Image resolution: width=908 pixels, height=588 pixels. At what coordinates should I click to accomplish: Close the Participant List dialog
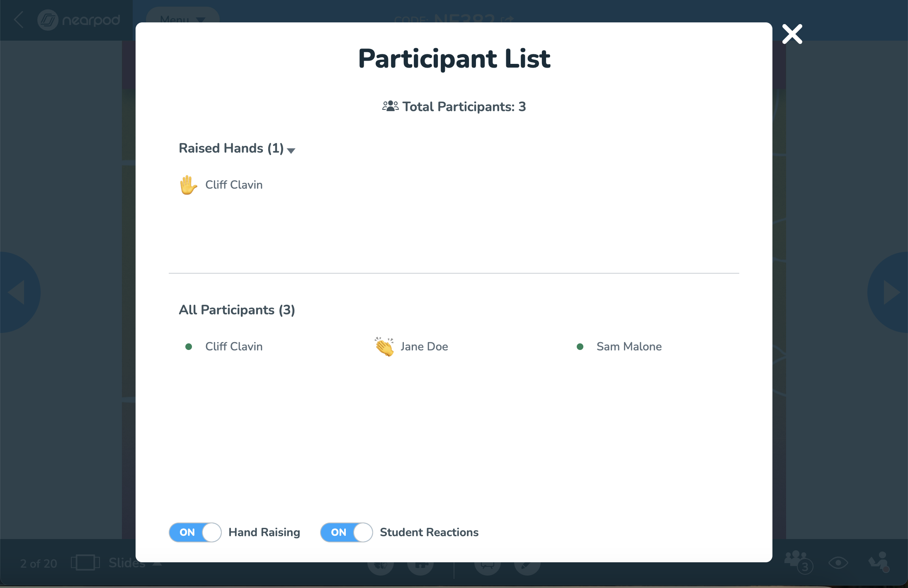pos(792,34)
